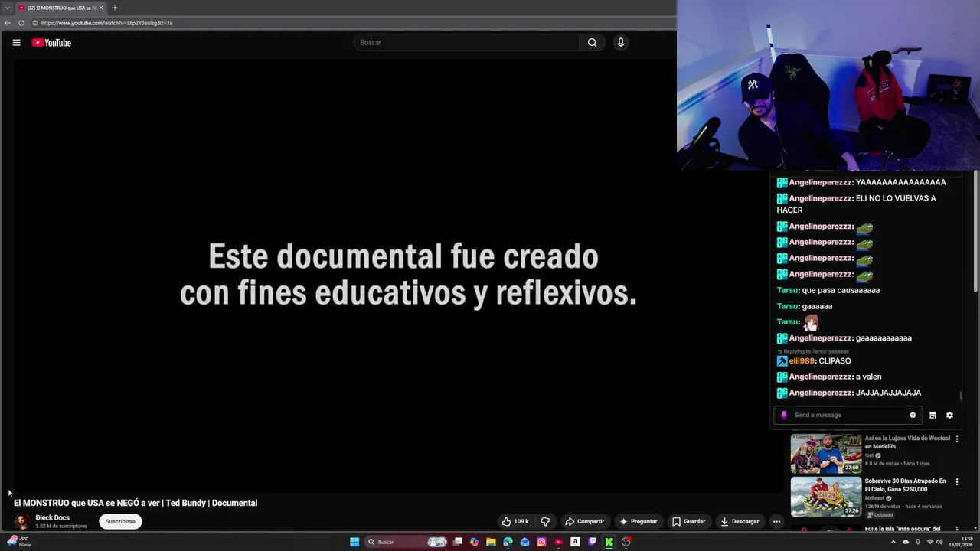Open the Windows Start menu
Viewport: 980px width, 551px height.
[354, 542]
